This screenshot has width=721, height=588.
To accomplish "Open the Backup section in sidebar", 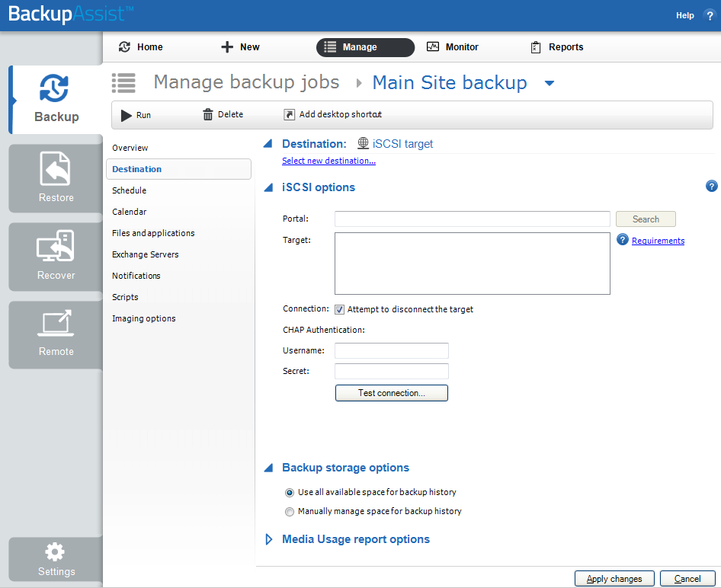I will tap(56, 100).
